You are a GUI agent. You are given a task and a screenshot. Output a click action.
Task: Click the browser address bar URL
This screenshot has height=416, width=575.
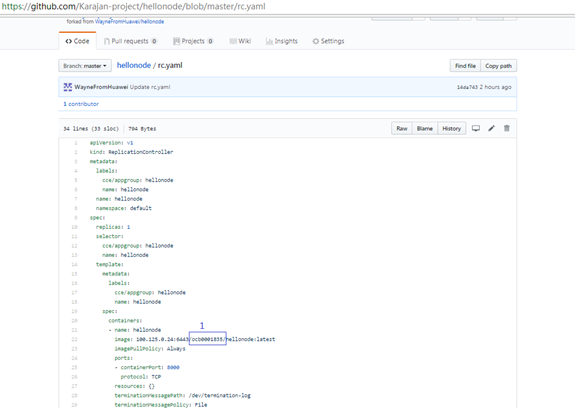133,6
